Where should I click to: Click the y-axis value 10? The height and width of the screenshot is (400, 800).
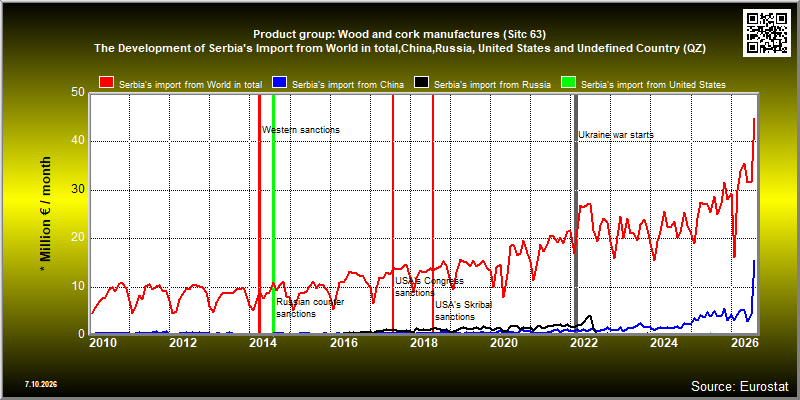coord(78,287)
